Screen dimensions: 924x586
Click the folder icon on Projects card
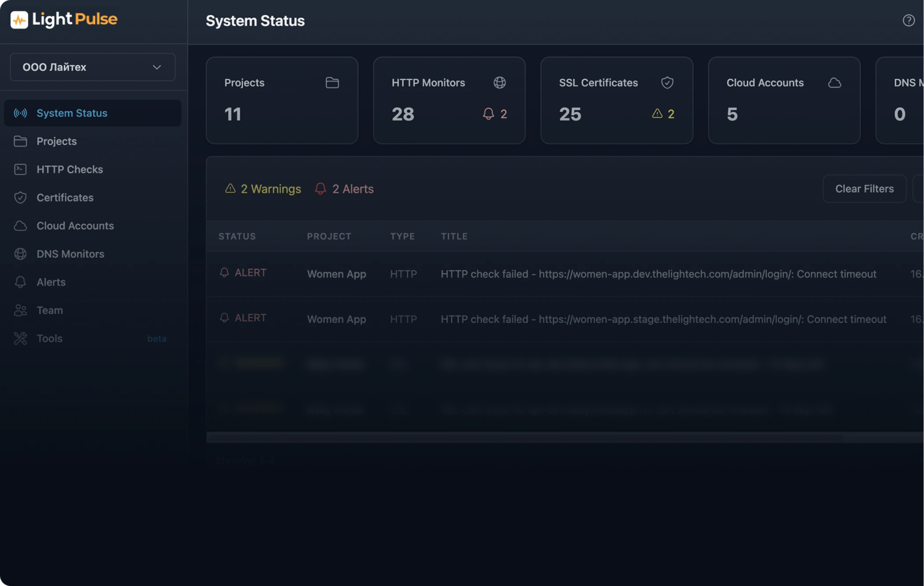coord(332,83)
